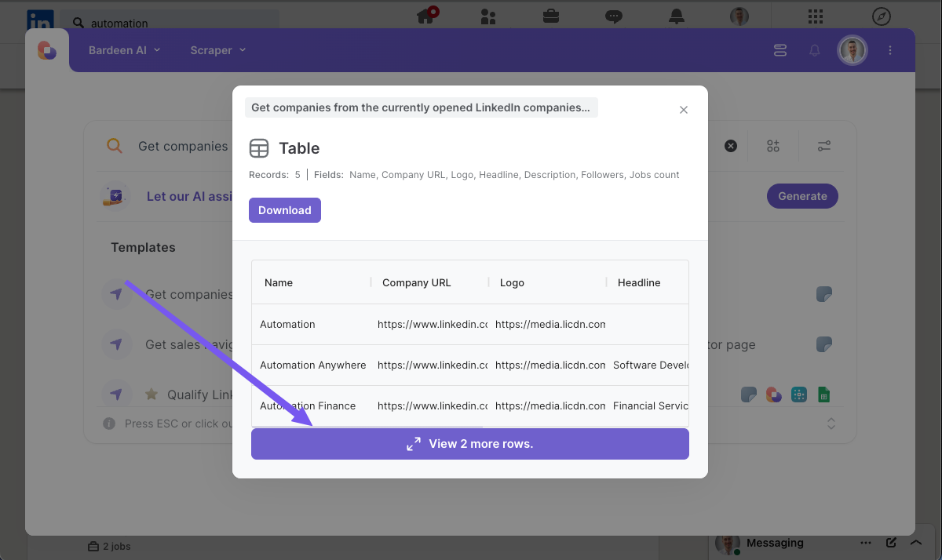The image size is (942, 560).
Task: Click the compass icon in LinkedIn bar
Action: tap(881, 16)
